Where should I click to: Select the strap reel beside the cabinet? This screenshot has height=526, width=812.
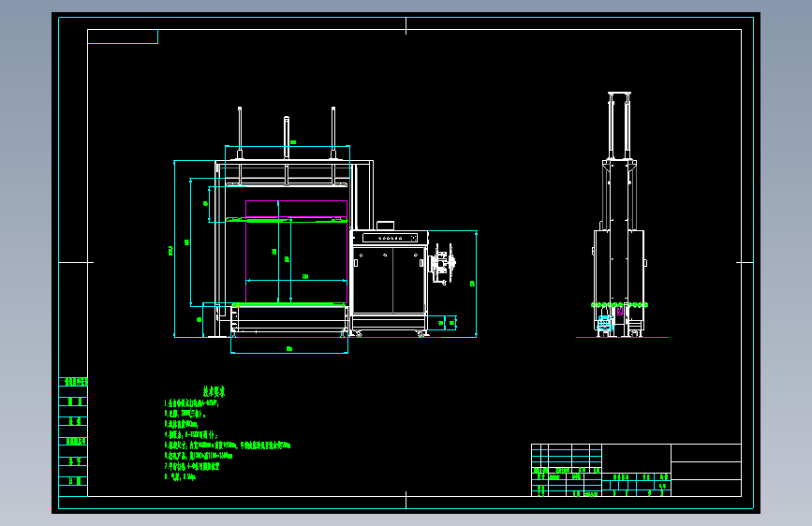442,264
